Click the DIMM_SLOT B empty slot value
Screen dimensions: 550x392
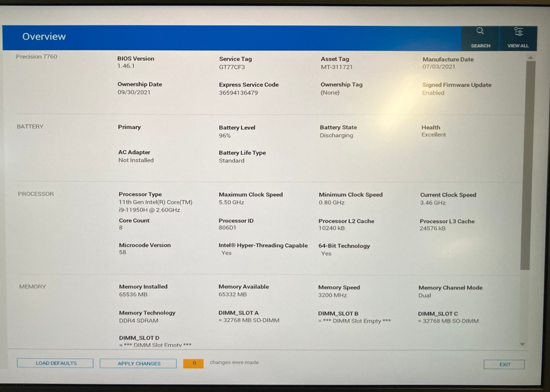tap(354, 321)
